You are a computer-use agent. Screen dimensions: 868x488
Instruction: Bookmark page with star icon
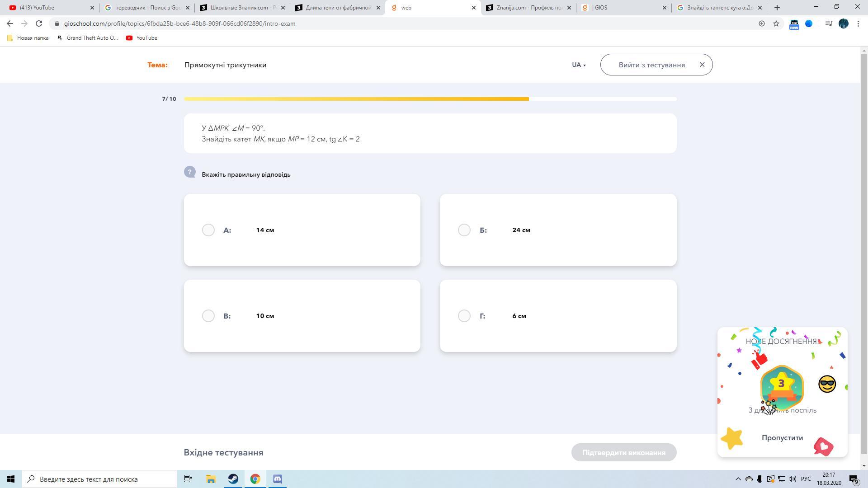tap(776, 23)
